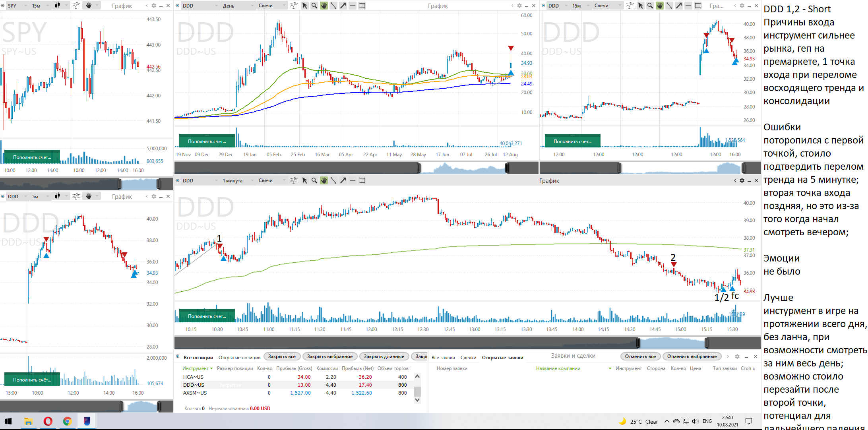Open indicators icon in DDD daily chart
This screenshot has height=430, width=868.
[294, 6]
